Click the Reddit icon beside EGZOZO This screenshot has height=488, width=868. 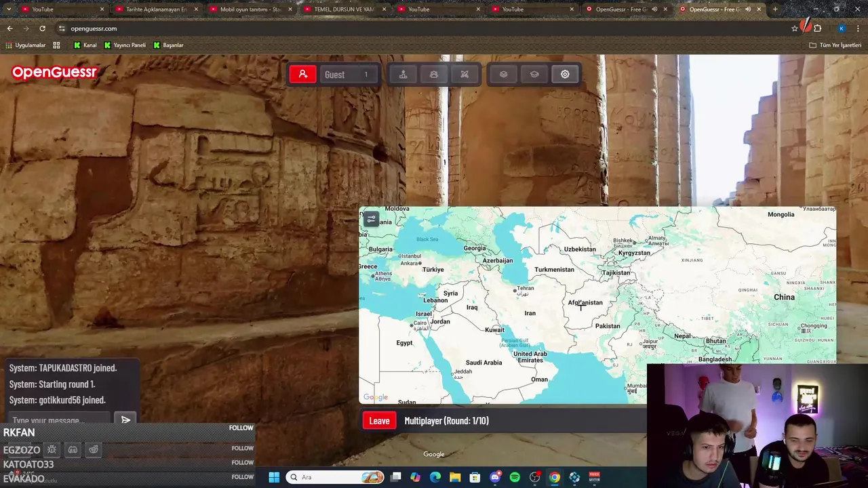(94, 449)
